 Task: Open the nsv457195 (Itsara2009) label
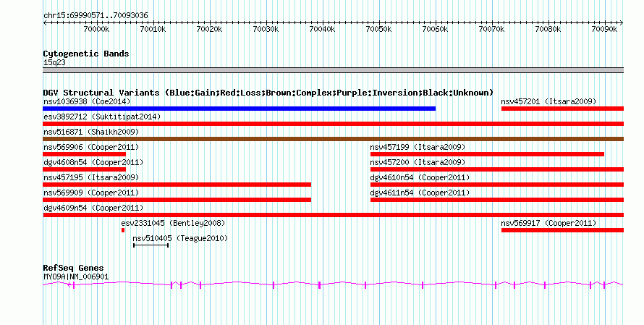tap(91, 177)
